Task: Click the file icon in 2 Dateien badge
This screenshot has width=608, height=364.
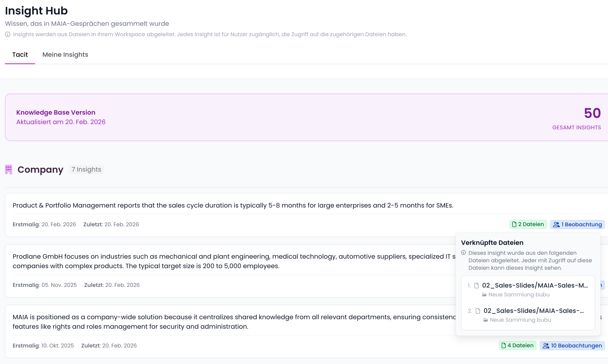Action: click(x=514, y=224)
